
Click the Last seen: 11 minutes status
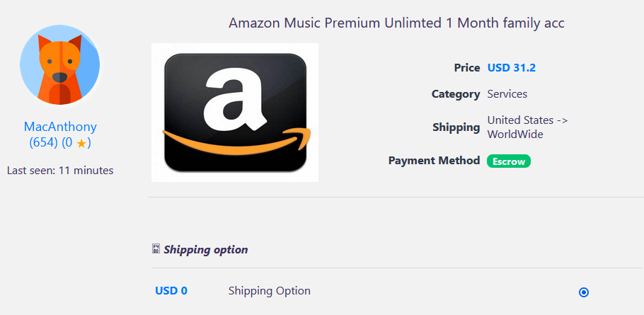60,170
